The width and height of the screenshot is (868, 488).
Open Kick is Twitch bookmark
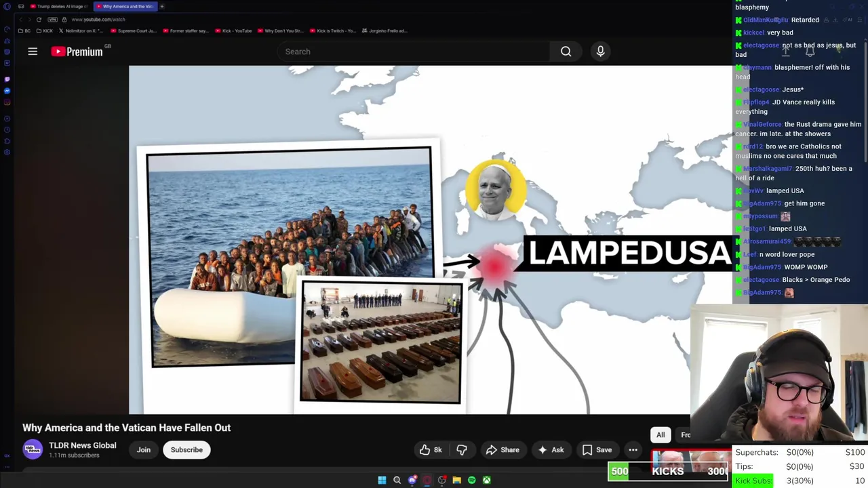pos(332,30)
